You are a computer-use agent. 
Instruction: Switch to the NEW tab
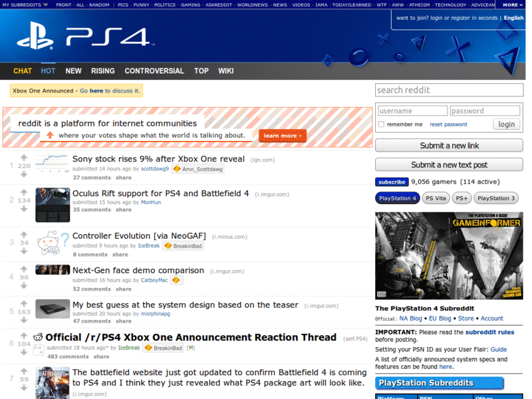click(73, 71)
